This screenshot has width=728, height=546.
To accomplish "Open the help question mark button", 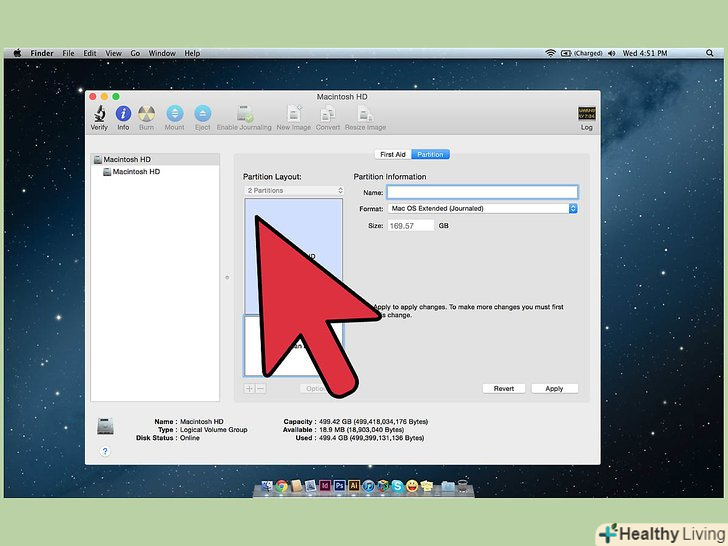I will 105,451.
